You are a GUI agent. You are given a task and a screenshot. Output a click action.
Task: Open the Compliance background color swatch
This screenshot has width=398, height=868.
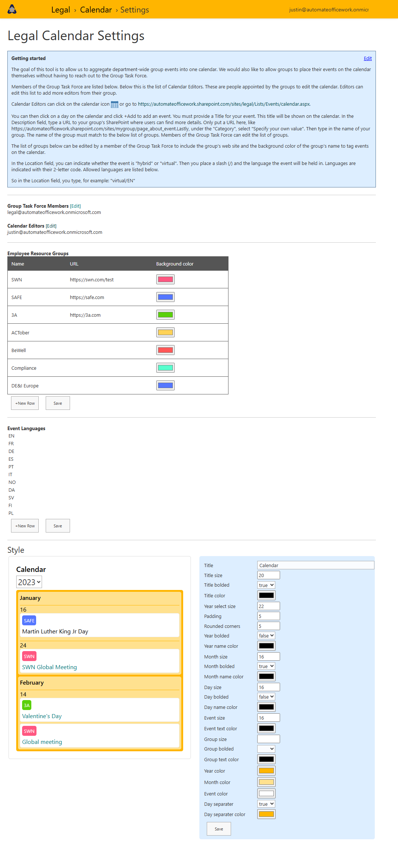click(x=165, y=368)
